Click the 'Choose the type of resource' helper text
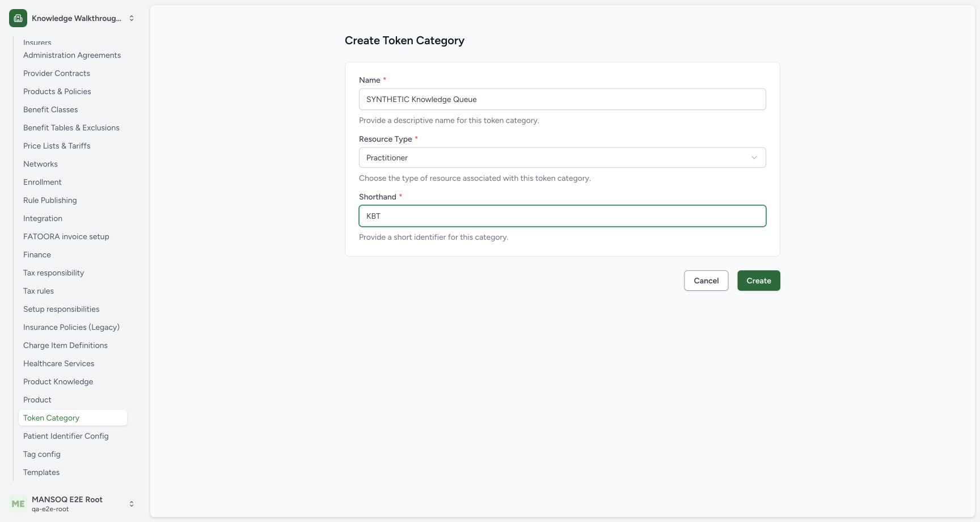 (x=475, y=178)
